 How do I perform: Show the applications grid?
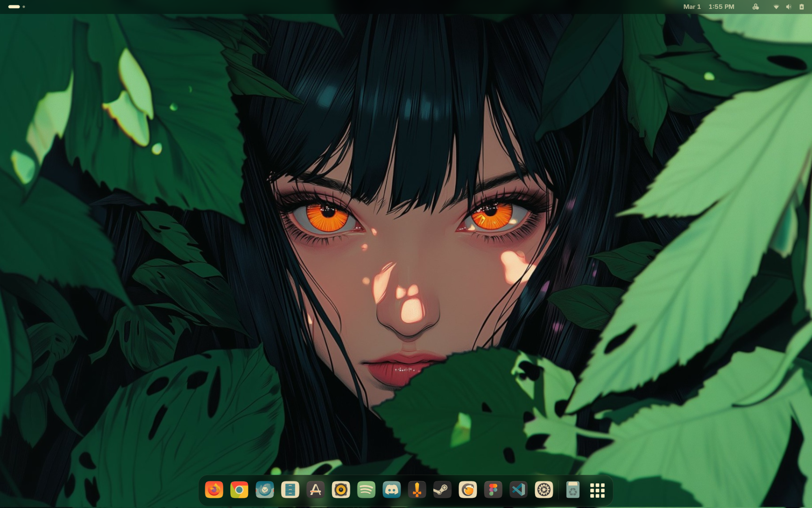pos(597,490)
